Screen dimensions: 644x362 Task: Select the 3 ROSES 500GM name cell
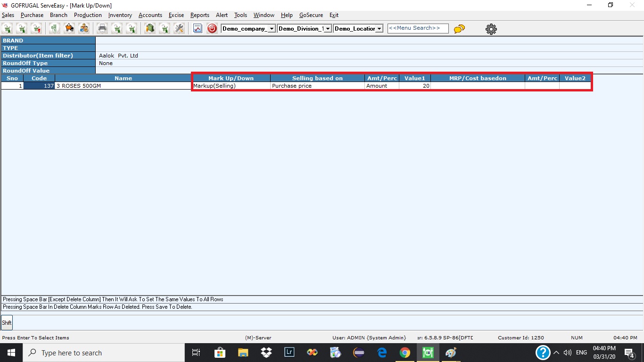(123, 86)
